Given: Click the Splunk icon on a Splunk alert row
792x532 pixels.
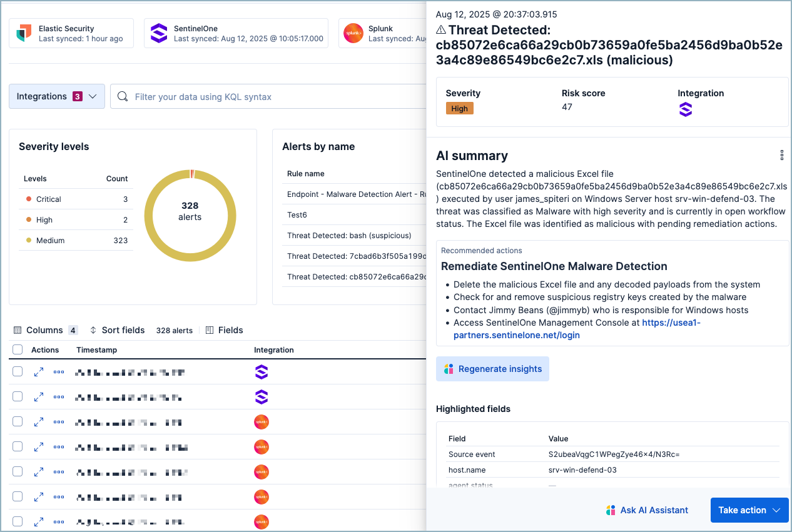Looking at the screenshot, I should coord(261,422).
